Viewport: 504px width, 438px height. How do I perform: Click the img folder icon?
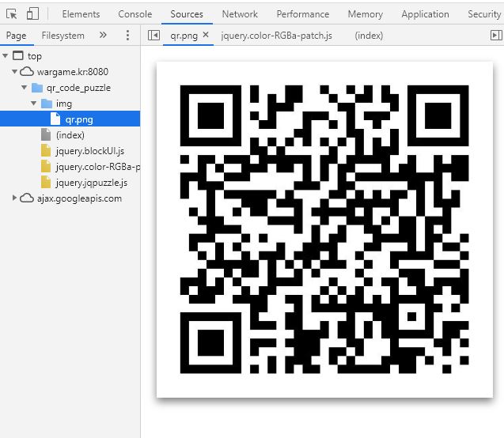coord(47,104)
